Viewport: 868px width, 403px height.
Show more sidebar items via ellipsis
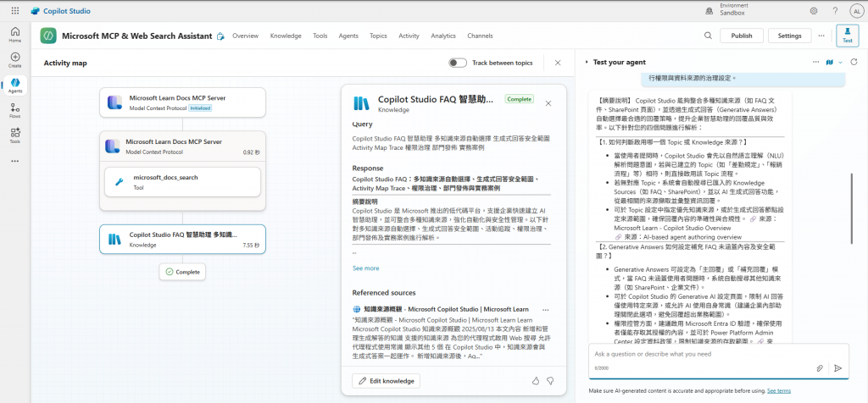15,161
